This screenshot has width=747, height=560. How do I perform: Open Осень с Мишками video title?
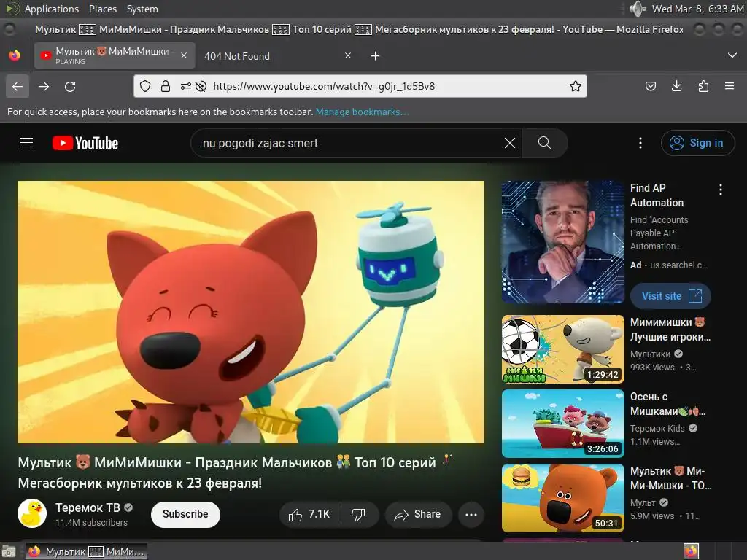click(x=667, y=404)
